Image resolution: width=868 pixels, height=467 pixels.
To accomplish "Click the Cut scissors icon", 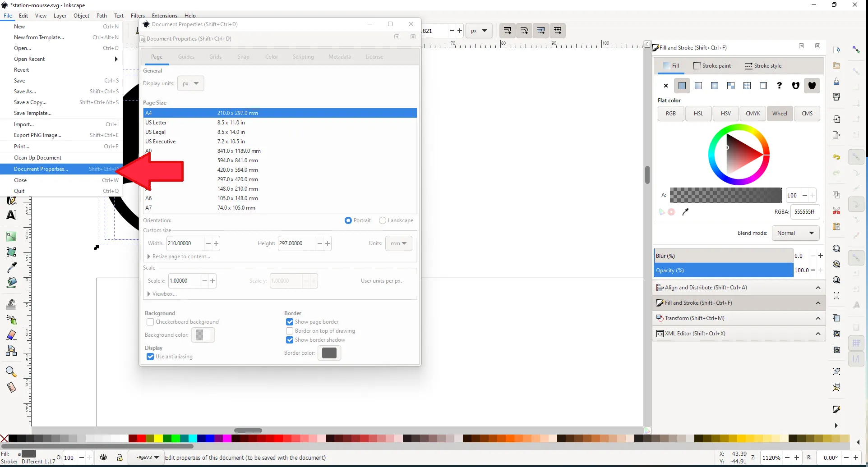I will click(836, 211).
